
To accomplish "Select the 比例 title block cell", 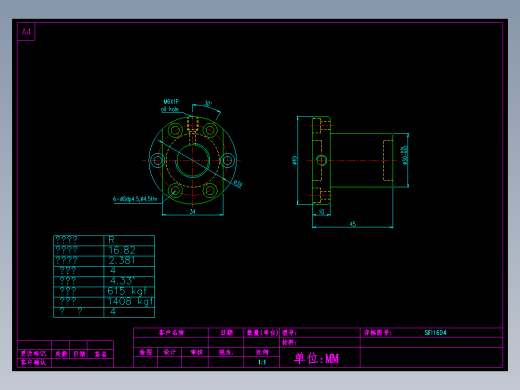I will point(262,352).
